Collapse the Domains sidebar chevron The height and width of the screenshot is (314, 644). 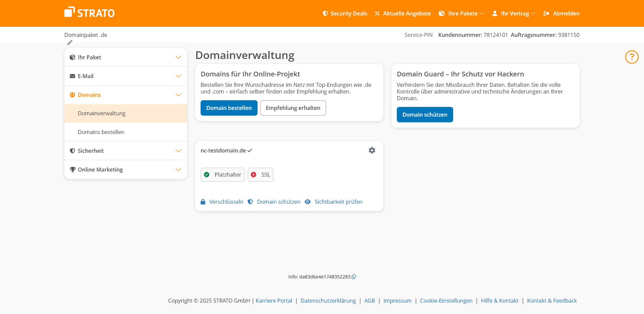pyautogui.click(x=178, y=95)
